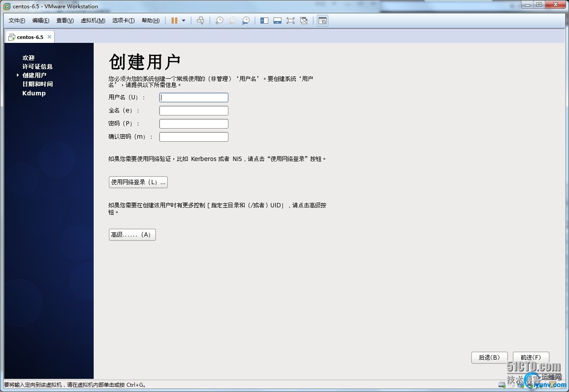The height and width of the screenshot is (392, 569).
Task: Open the 帮助(H) menu
Action: (151, 21)
